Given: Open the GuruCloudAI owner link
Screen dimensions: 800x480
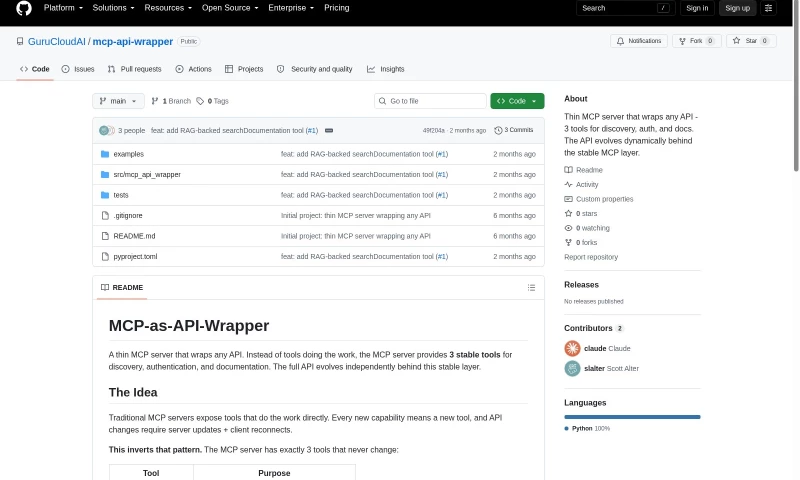Looking at the screenshot, I should pos(57,41).
